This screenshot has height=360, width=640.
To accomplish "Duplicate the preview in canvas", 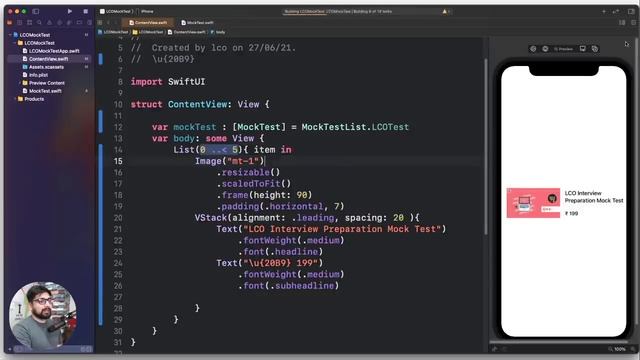I will 595,49.
